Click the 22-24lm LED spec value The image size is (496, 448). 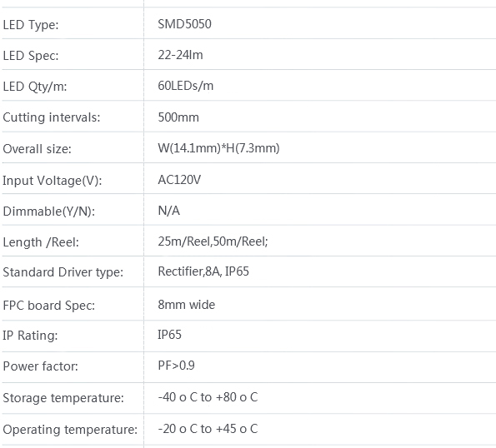pyautogui.click(x=180, y=55)
